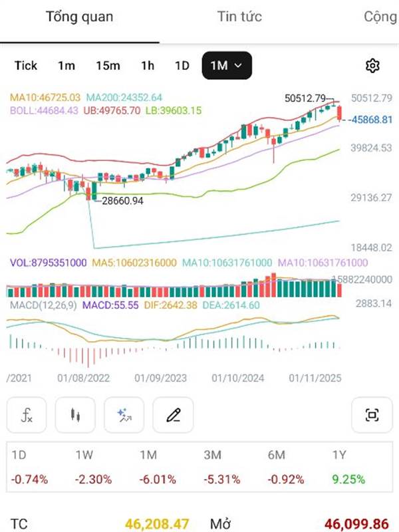Select the pencil drawing tool

173,416
